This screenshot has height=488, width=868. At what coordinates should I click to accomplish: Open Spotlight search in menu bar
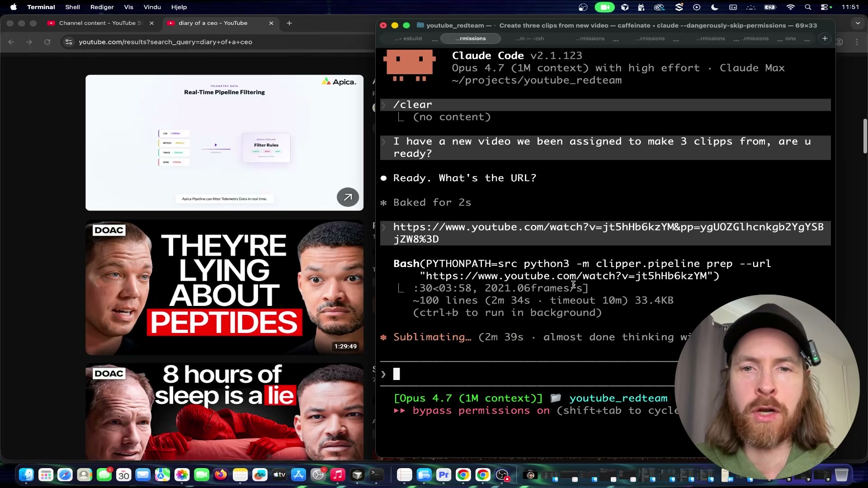[808, 7]
